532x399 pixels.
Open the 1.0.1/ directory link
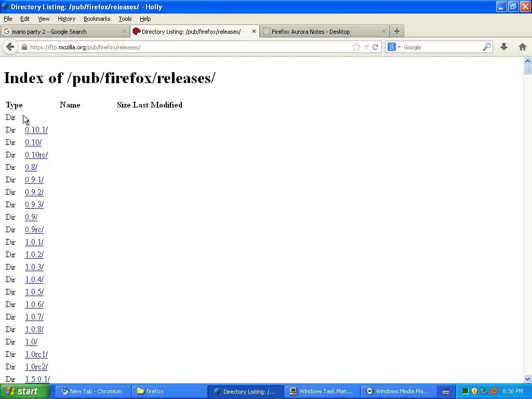pos(34,242)
